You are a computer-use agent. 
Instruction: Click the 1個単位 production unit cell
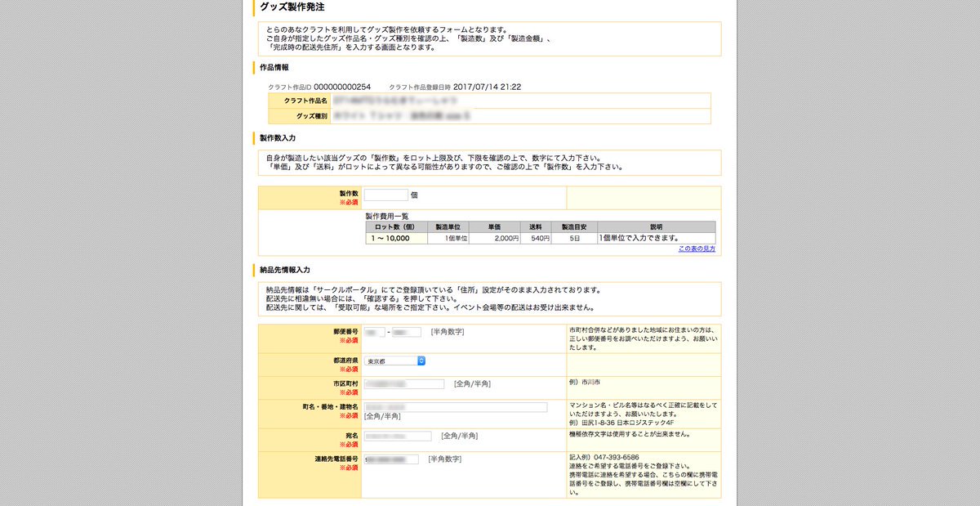point(448,239)
